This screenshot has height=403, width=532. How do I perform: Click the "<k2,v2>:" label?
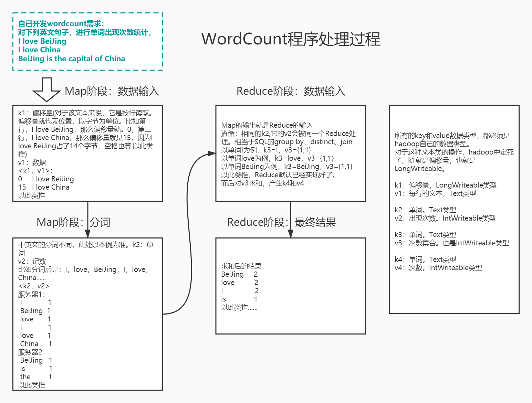[35, 286]
